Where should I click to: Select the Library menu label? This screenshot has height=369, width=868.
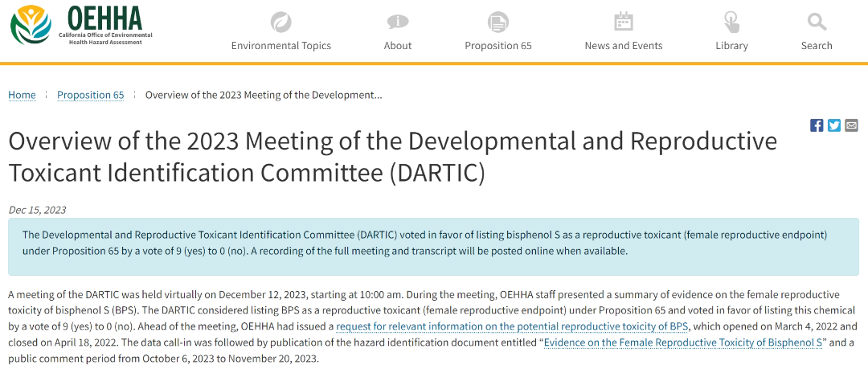pyautogui.click(x=731, y=46)
